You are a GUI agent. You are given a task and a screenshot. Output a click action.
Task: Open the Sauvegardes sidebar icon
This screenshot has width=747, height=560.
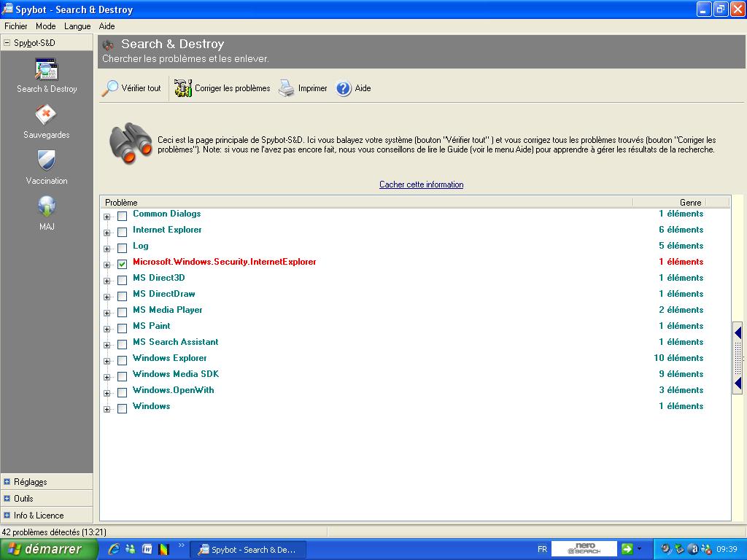(46, 116)
